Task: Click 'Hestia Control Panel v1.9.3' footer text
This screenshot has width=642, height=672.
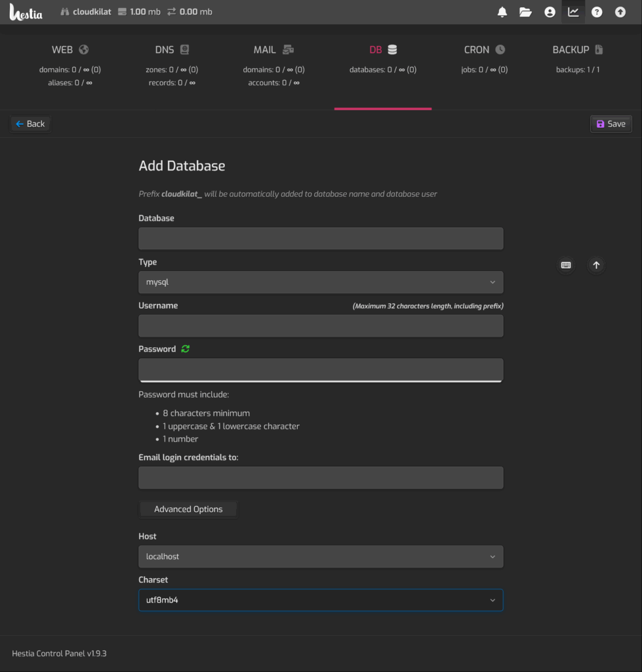Action: (x=59, y=654)
